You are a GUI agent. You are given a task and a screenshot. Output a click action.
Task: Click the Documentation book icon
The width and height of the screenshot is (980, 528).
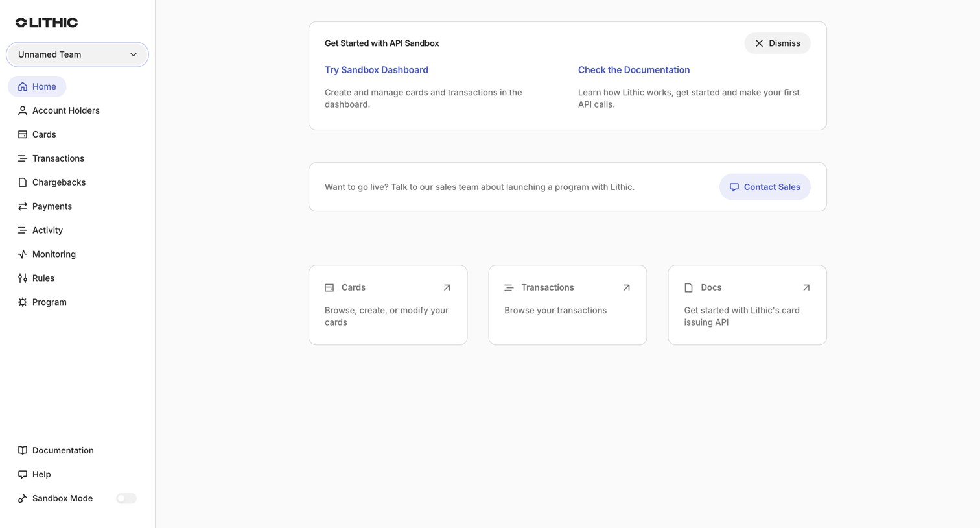(23, 450)
